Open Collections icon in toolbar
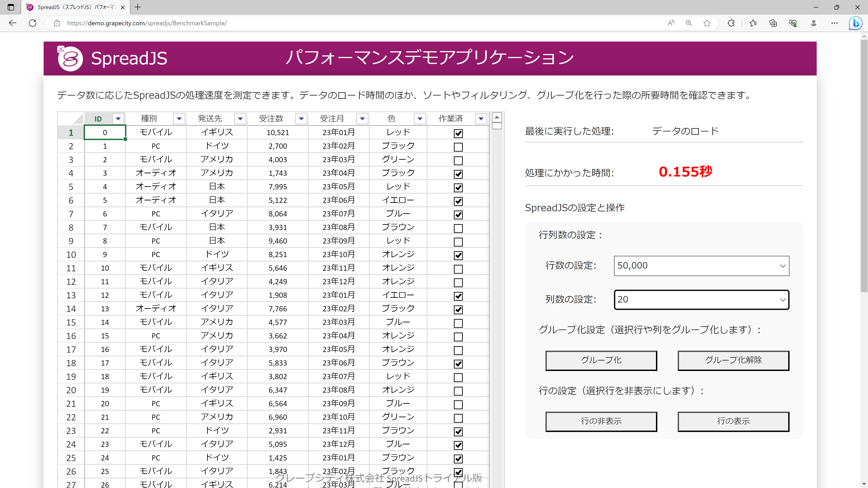This screenshot has height=488, width=868. point(773,23)
